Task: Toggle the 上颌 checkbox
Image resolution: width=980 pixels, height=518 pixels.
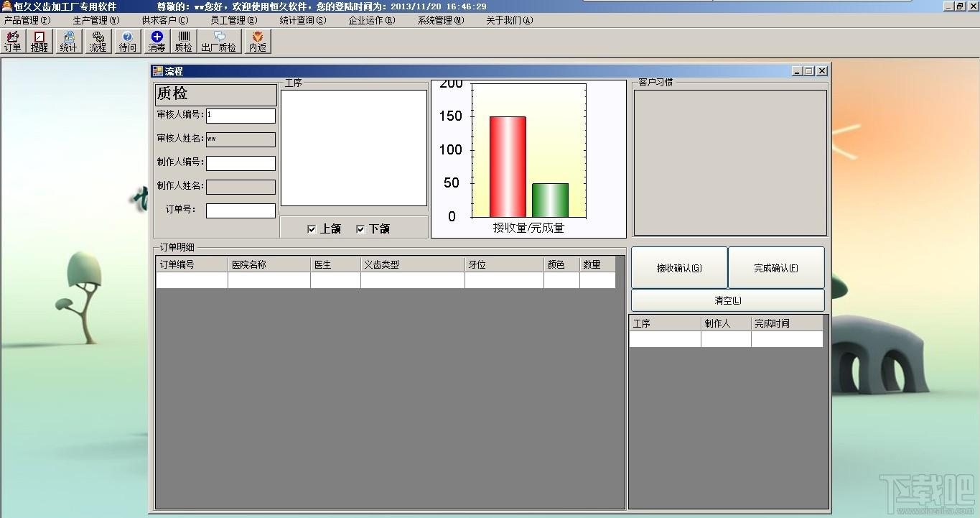Action: click(x=312, y=229)
